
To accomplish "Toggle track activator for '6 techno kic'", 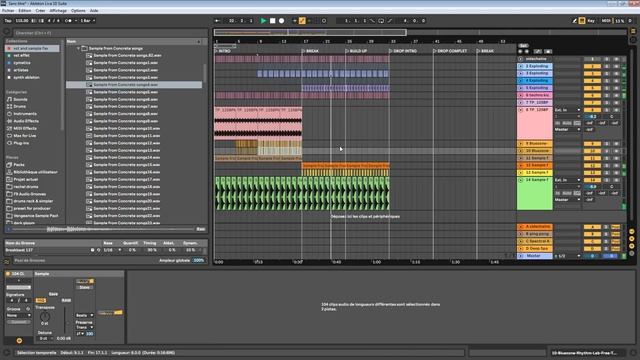I will coord(592,95).
